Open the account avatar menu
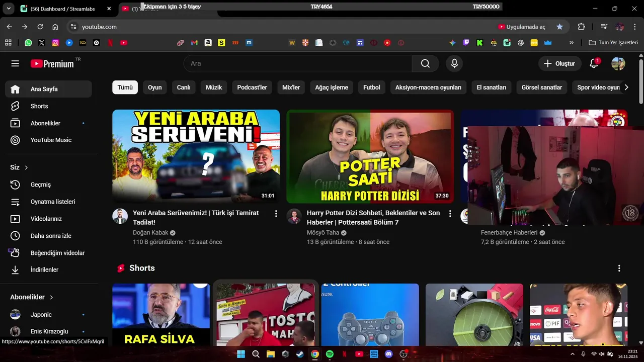 click(x=618, y=63)
